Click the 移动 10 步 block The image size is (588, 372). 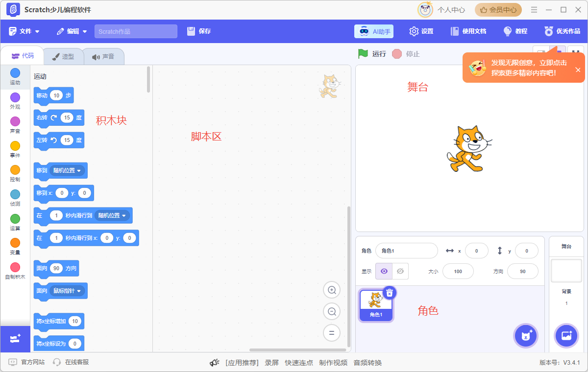[53, 96]
